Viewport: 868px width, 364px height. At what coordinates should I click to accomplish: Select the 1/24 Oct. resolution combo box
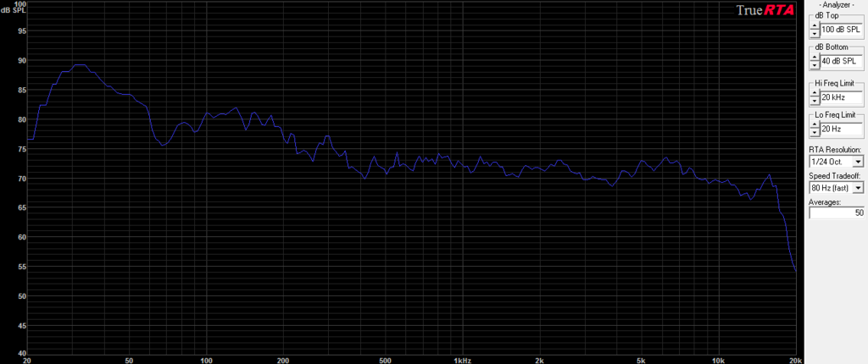tap(836, 162)
